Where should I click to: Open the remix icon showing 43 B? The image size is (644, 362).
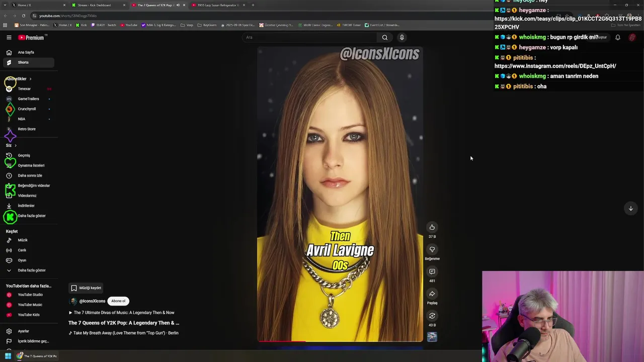(x=432, y=316)
